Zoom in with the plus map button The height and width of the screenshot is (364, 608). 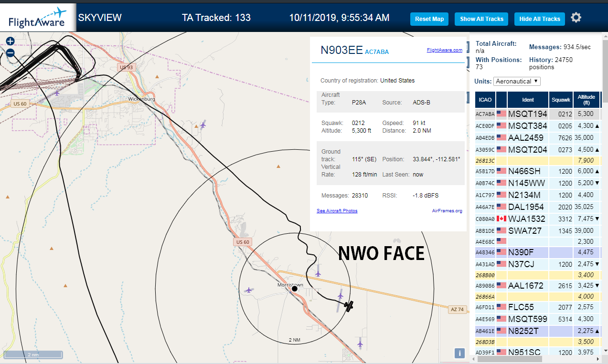click(x=10, y=42)
